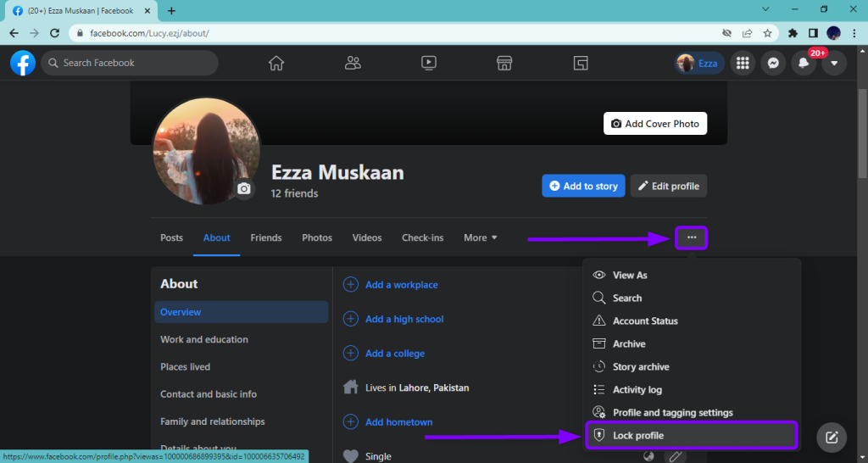The height and width of the screenshot is (463, 868).
Task: Click the Facebook logo icon
Action: 23,63
